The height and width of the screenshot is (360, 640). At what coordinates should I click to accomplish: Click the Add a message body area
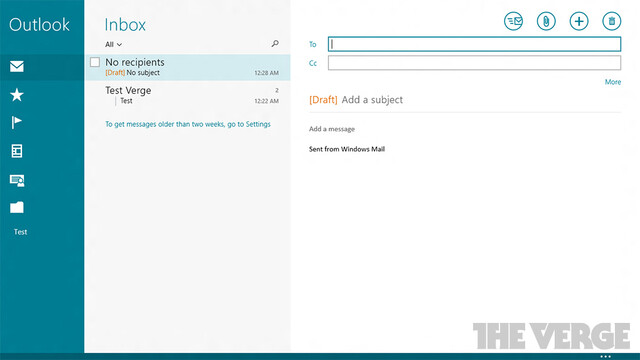tap(332, 129)
